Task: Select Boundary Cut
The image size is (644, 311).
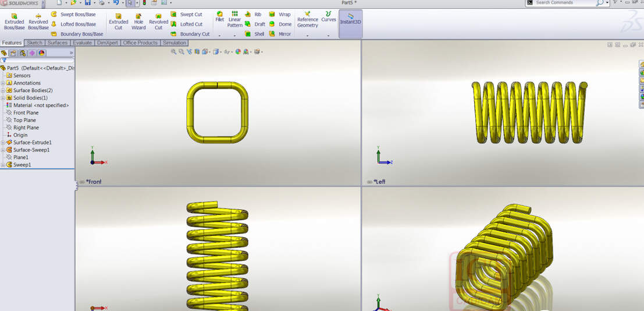Action: (x=190, y=34)
